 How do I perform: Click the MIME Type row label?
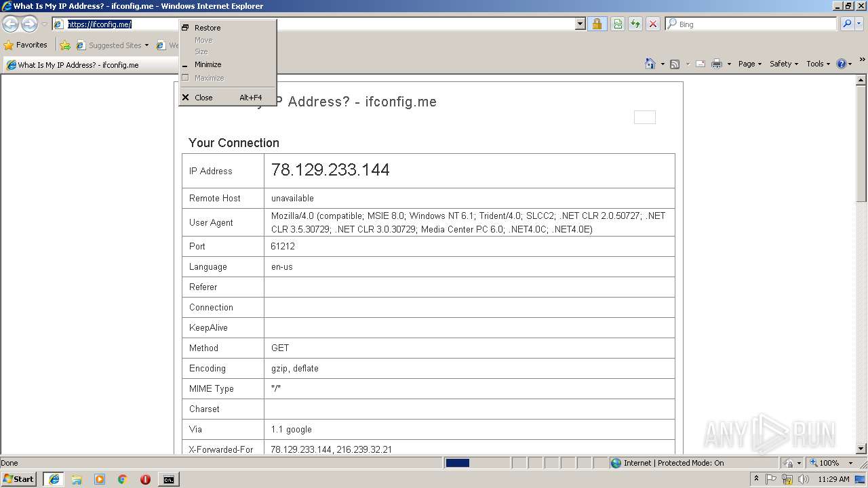tap(212, 388)
